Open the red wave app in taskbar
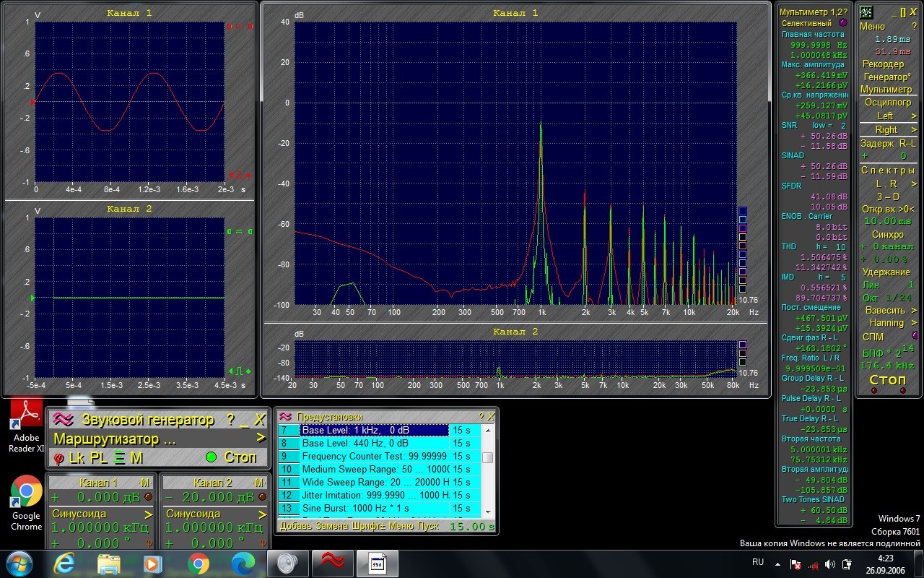This screenshot has height=578, width=924. [332, 563]
